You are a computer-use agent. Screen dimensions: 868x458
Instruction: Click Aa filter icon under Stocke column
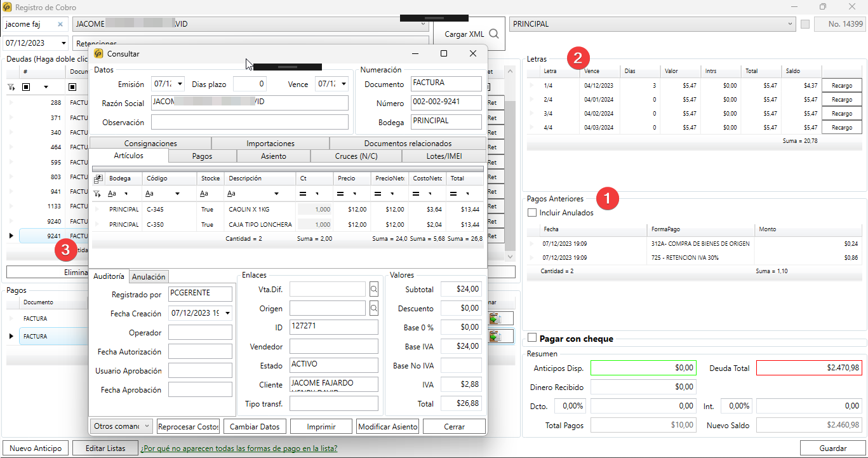tap(204, 193)
